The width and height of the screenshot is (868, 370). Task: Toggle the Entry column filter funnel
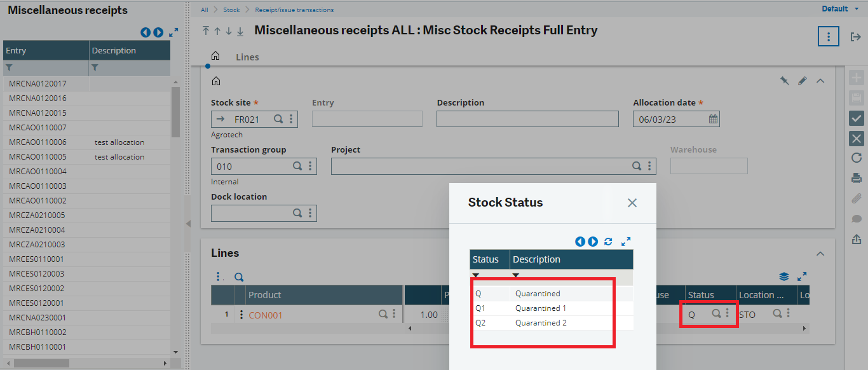pos(9,67)
